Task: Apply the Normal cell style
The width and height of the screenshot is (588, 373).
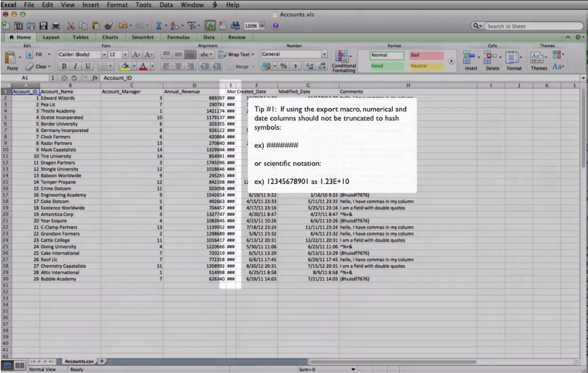Action: point(387,56)
